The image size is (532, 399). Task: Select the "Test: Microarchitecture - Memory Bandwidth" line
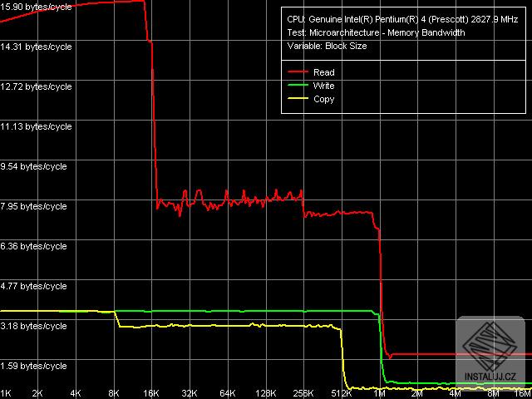pyautogui.click(x=376, y=33)
